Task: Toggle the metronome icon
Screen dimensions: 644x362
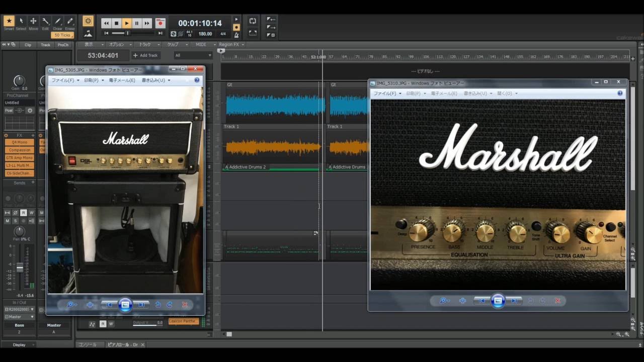Action: point(236,35)
